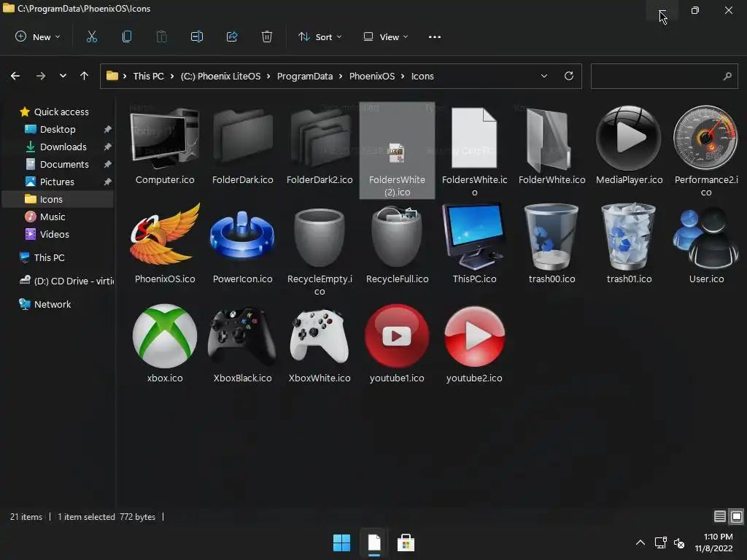Click the FolderWhite.ico file
Image resolution: width=747 pixels, height=560 pixels.
coord(551,145)
